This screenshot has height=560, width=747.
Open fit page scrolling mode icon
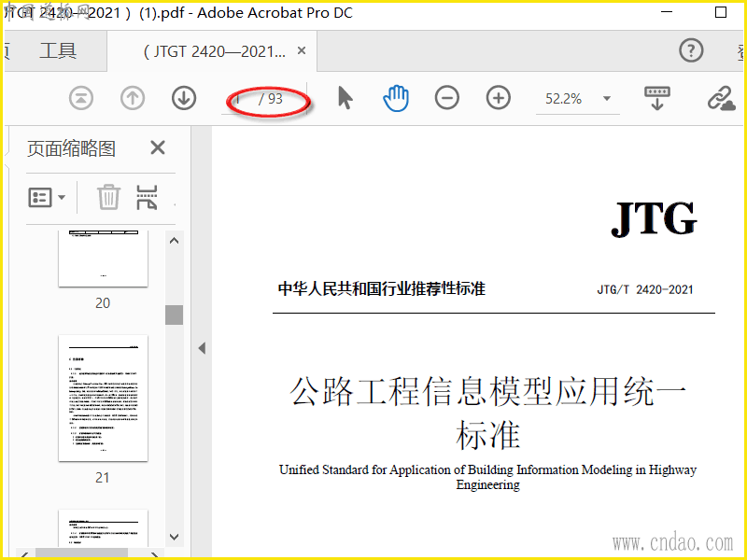657,98
